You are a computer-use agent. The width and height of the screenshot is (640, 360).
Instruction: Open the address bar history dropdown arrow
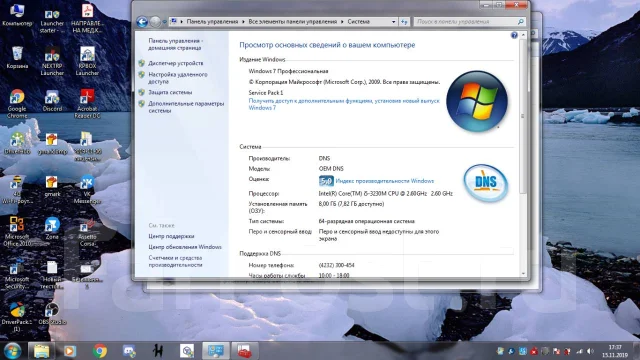coord(393,22)
